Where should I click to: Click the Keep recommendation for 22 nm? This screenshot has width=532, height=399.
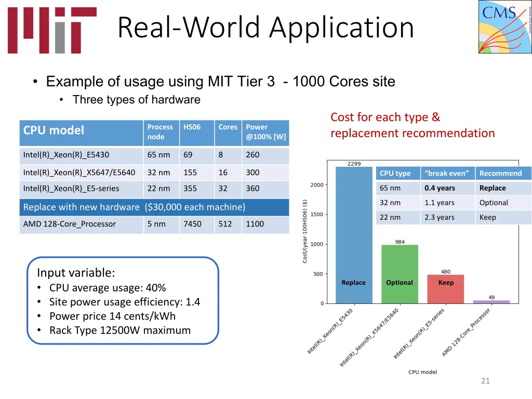(488, 217)
